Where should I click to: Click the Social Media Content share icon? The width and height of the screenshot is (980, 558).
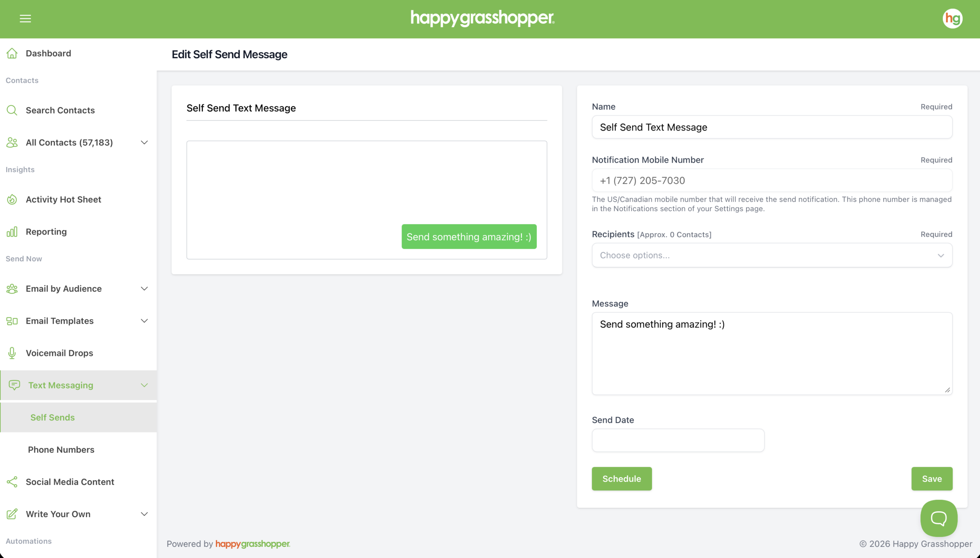coord(12,482)
